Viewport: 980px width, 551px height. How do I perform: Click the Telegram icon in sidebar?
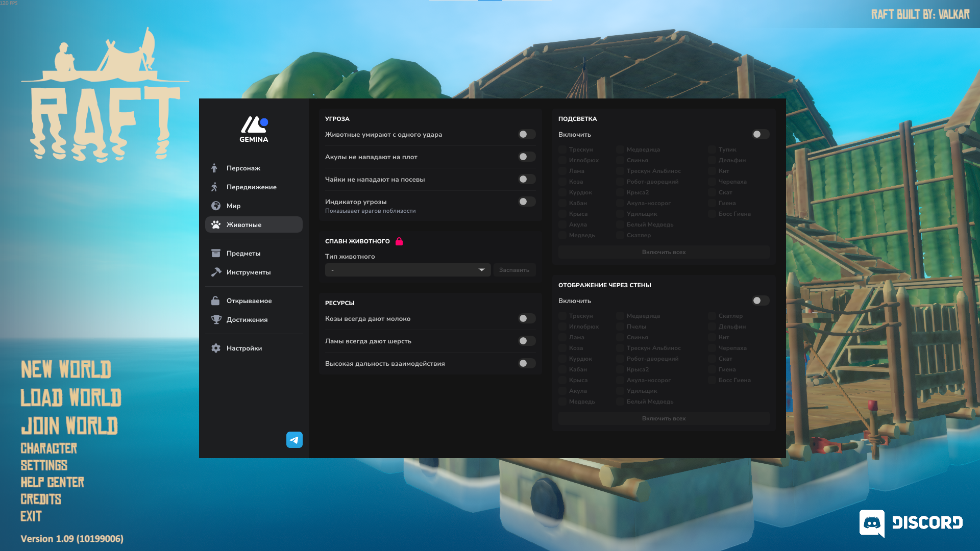pyautogui.click(x=294, y=440)
